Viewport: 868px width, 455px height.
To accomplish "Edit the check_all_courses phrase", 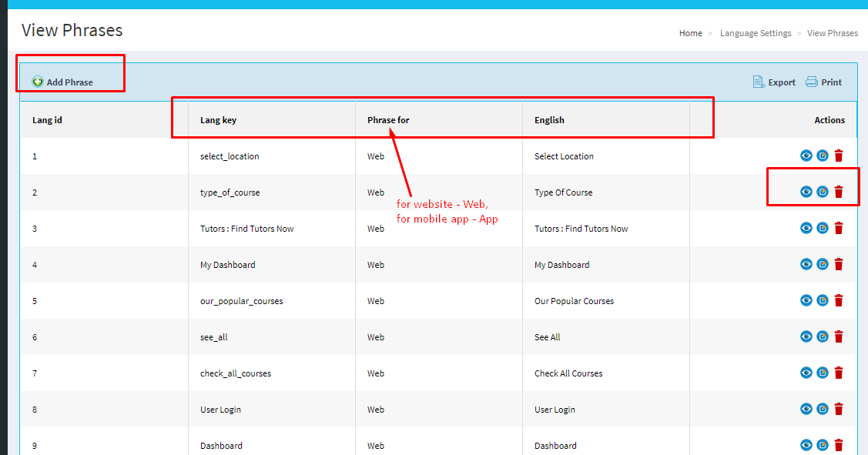I will tap(823, 373).
